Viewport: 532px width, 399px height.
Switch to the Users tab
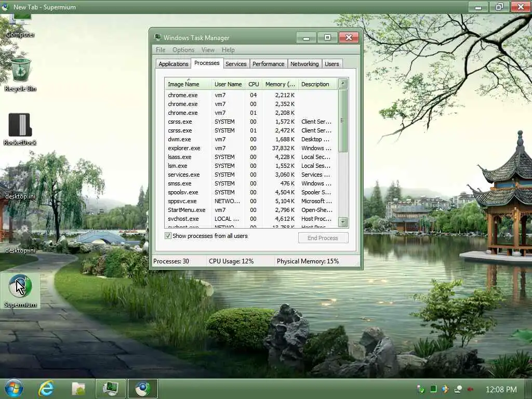[x=332, y=64]
